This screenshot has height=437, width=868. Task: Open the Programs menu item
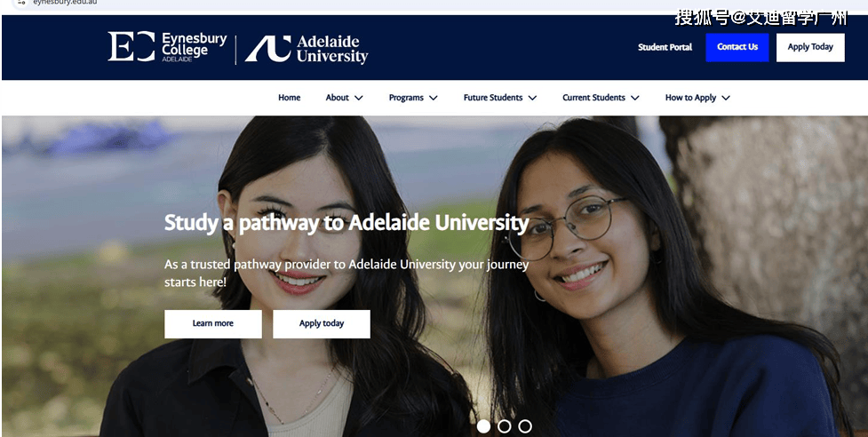click(406, 98)
